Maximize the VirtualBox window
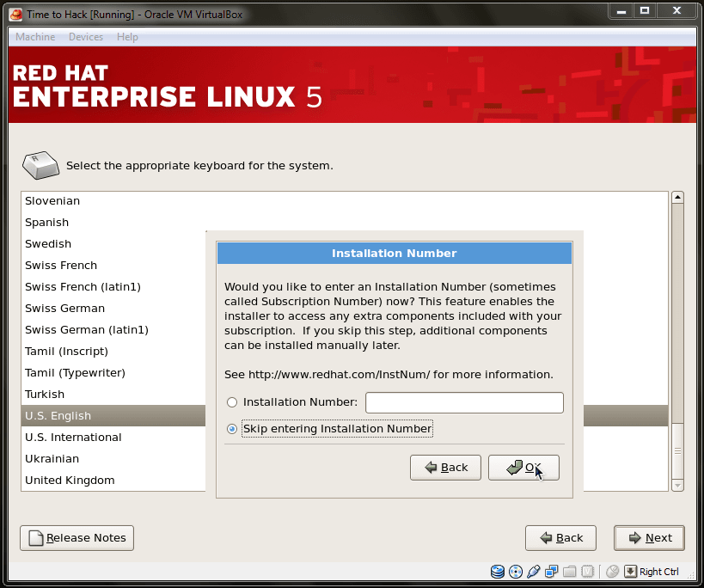 (645, 11)
